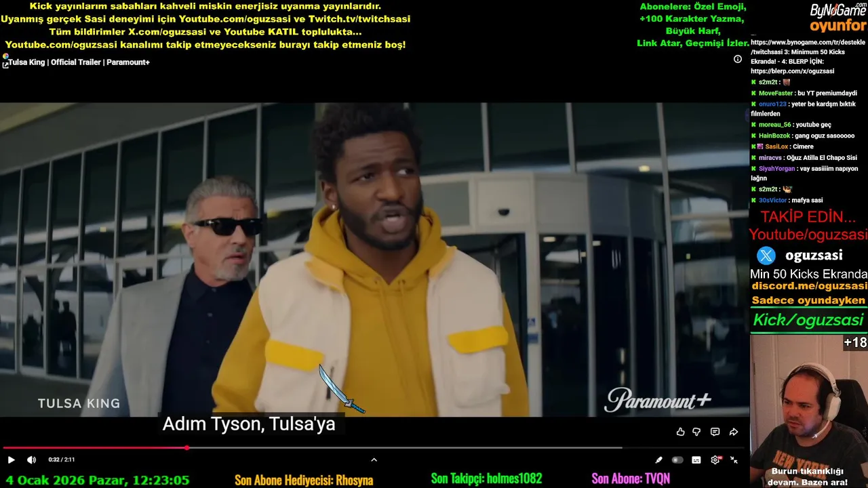Select chat user miracvs

coord(770,157)
